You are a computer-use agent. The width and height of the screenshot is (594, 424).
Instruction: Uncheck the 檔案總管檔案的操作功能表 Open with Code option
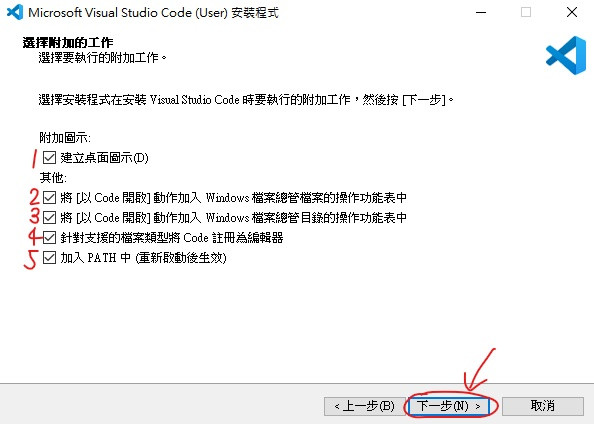click(49, 197)
